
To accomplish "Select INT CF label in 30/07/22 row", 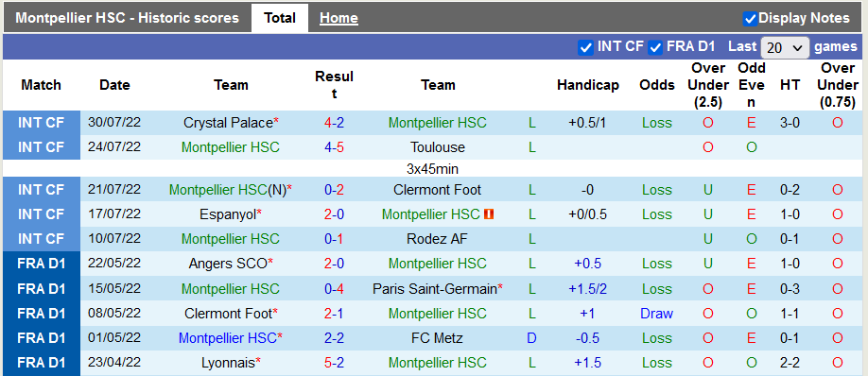I will (42, 123).
